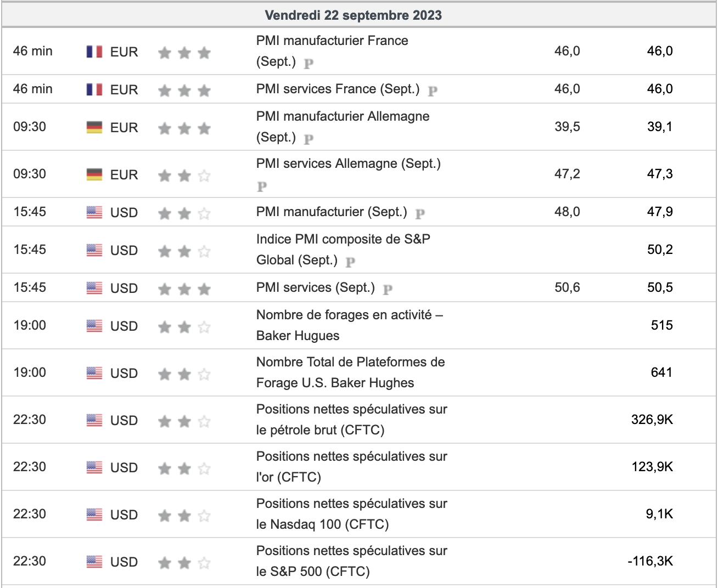Click P icon next to PMI manufacturier France
Viewport: 718px width, 588px height.
pyautogui.click(x=308, y=63)
